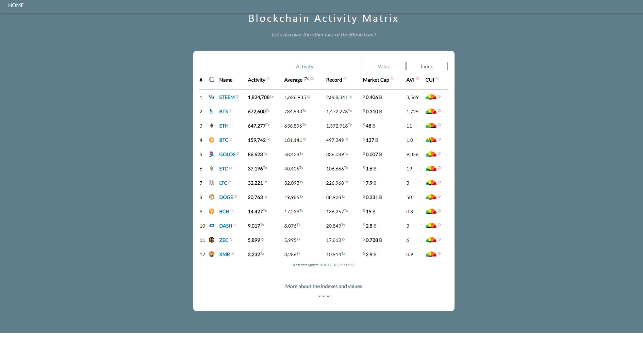Click info icon next to CUI header
643x364 pixels.
[437, 79]
